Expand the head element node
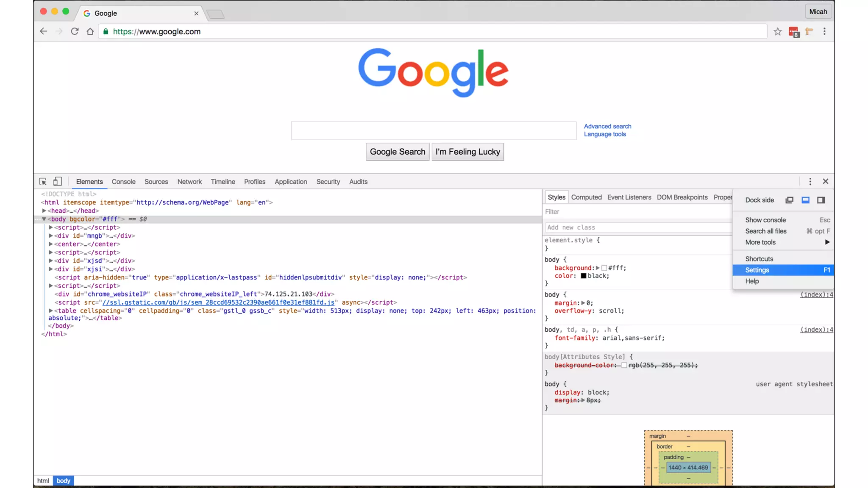The height and width of the screenshot is (488, 868). tap(44, 211)
